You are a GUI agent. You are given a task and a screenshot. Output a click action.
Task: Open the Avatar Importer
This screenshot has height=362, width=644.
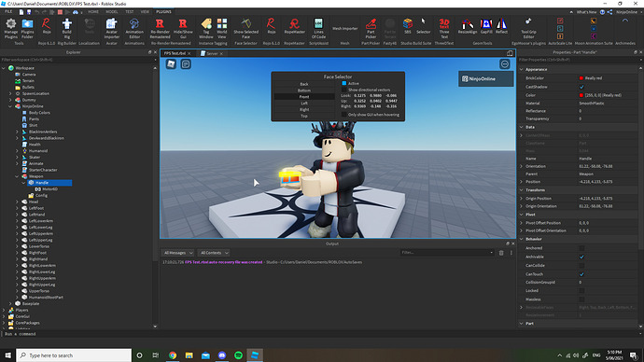click(111, 28)
